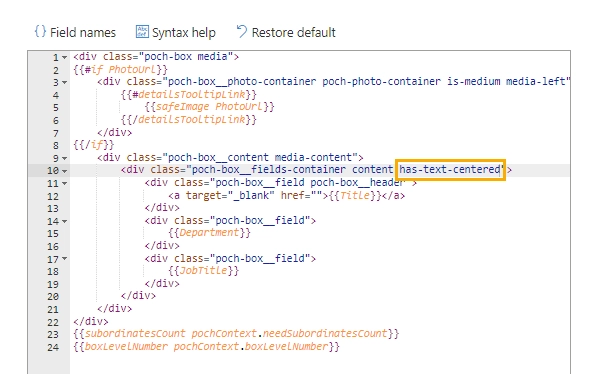Click the {{JobTitle}} field on line 18
This screenshot has height=374, width=597.
point(204,271)
